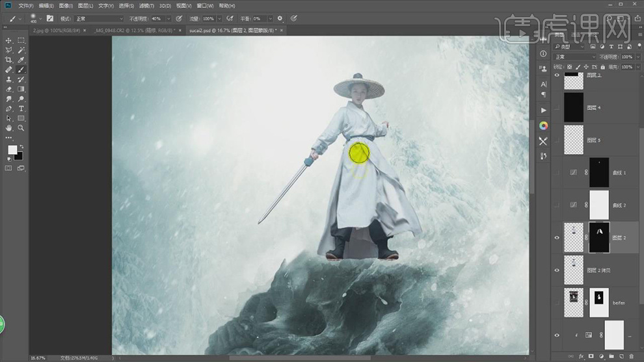644x362 pixels.
Task: Open the layer opacity dropdown arrow
Action: tap(638, 57)
